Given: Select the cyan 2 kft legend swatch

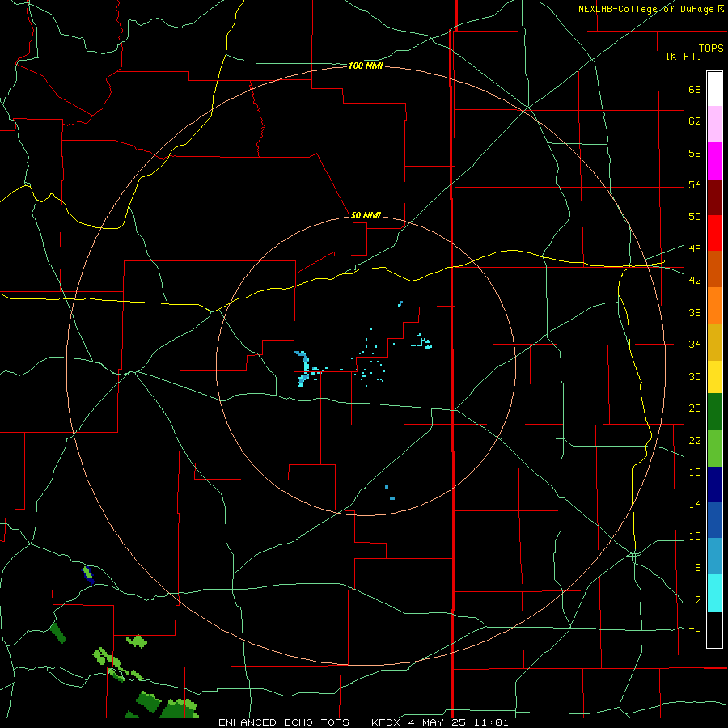Looking at the screenshot, I should [x=714, y=593].
